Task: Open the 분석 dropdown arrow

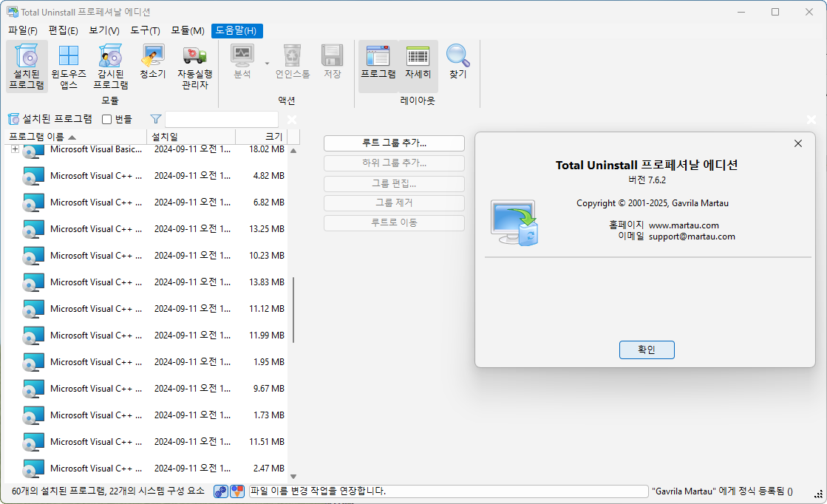Action: click(x=267, y=64)
